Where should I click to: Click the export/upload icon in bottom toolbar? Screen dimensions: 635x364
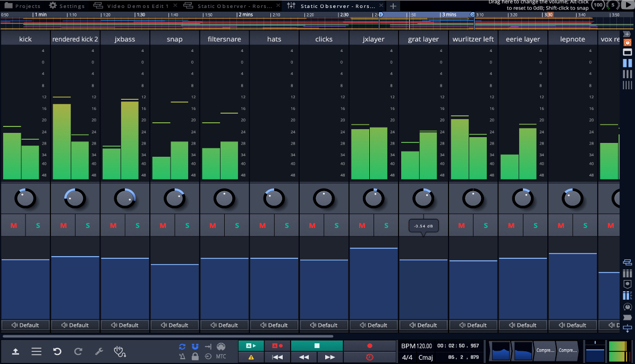point(15,351)
